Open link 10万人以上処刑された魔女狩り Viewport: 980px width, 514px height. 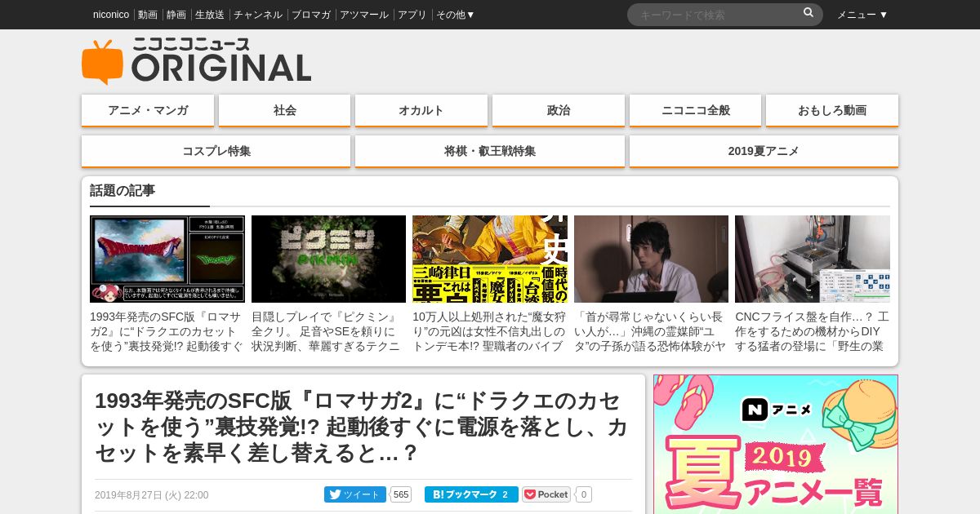point(490,331)
